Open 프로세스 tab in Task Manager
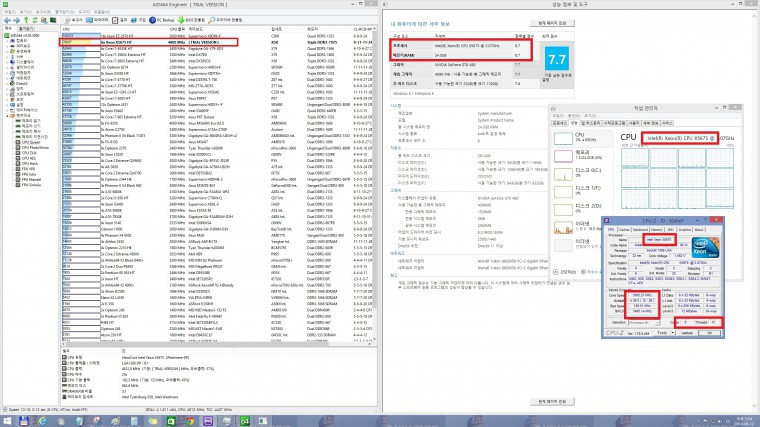Viewport: 760px width, 427px height. coord(560,123)
